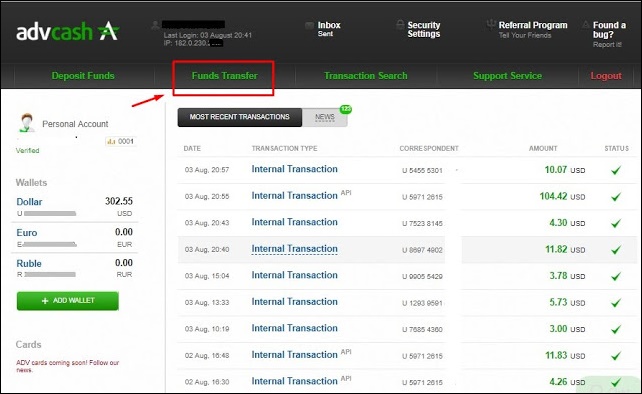This screenshot has width=642, height=394.
Task: Open Internal Transaction from 03 Aug 13:33
Action: (294, 302)
